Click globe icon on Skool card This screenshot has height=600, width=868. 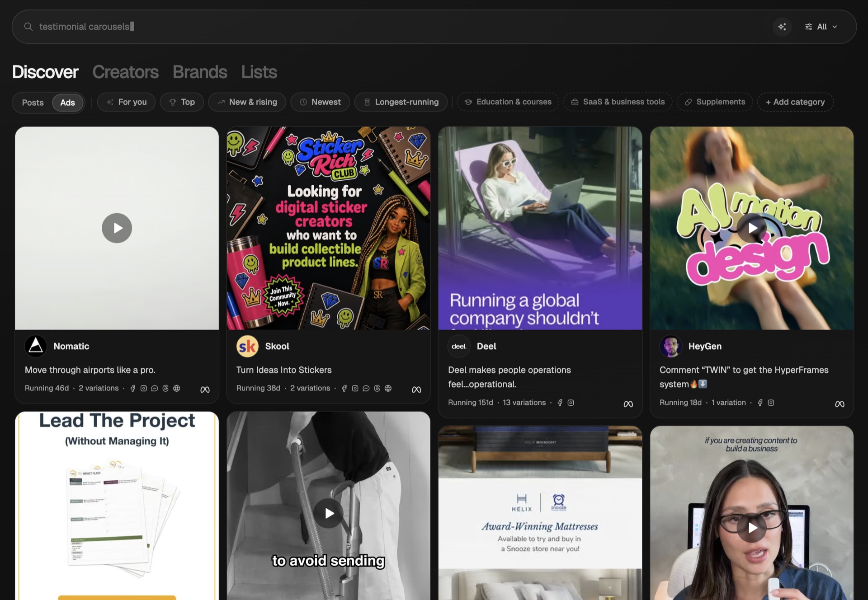click(x=388, y=389)
